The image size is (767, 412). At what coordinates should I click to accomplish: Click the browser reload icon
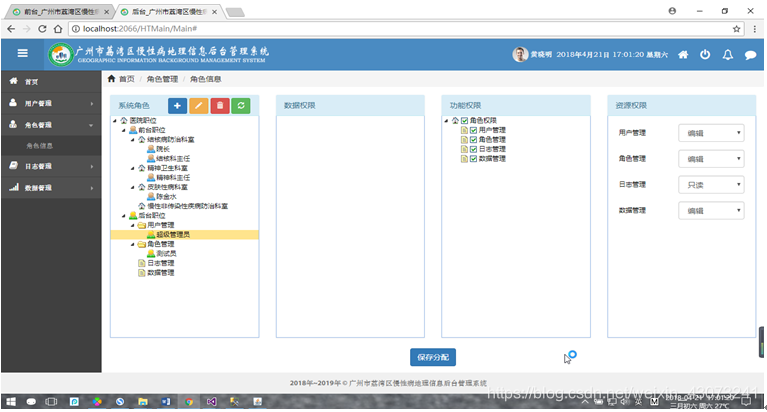42,29
